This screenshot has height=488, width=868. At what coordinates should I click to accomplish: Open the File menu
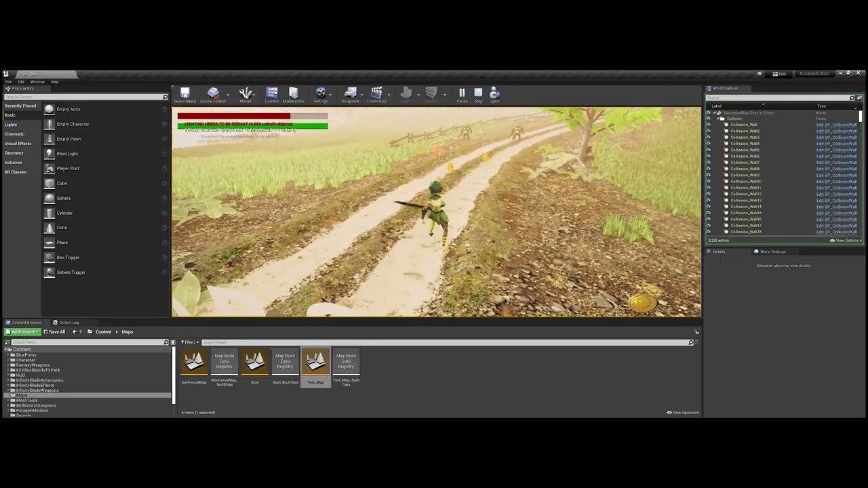click(x=8, y=82)
